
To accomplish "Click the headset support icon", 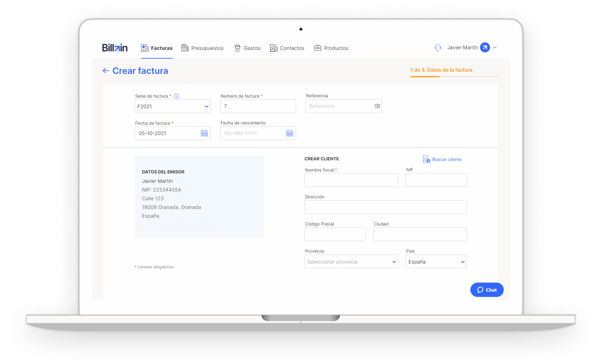I will point(438,48).
